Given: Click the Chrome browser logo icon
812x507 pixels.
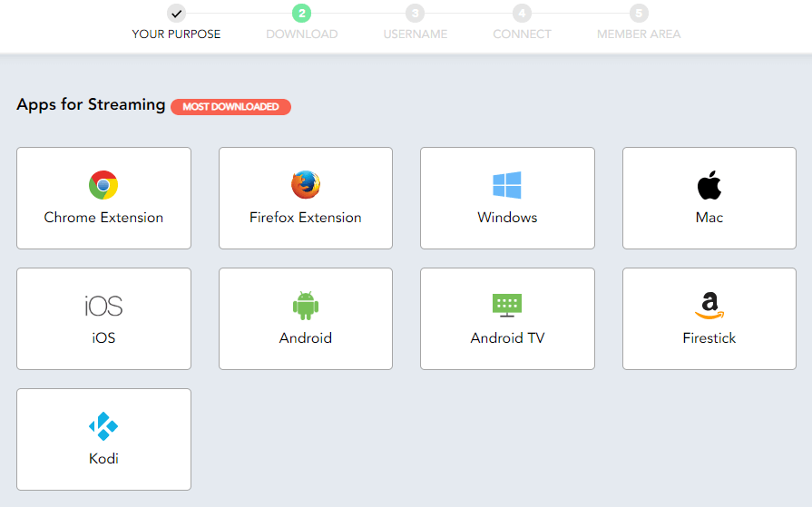Looking at the screenshot, I should tap(103, 185).
